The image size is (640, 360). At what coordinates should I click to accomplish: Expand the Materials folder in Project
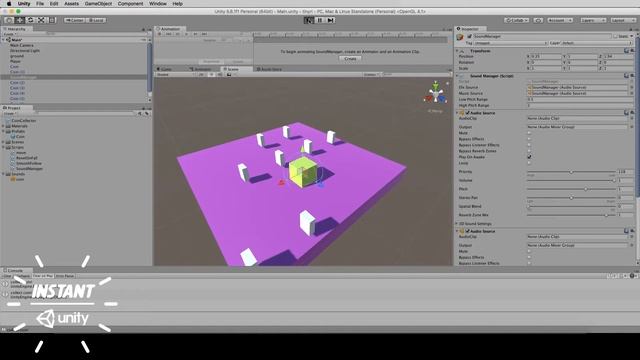(4, 126)
